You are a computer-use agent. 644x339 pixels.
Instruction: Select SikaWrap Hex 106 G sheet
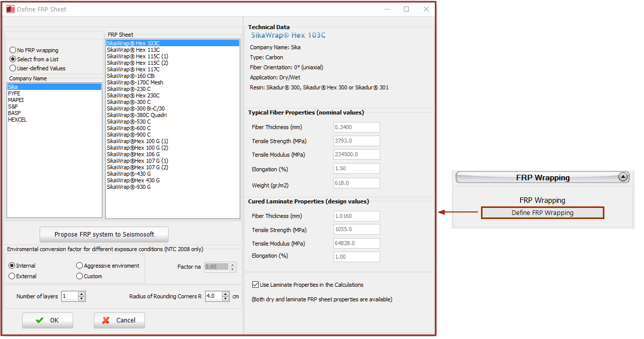(x=173, y=154)
